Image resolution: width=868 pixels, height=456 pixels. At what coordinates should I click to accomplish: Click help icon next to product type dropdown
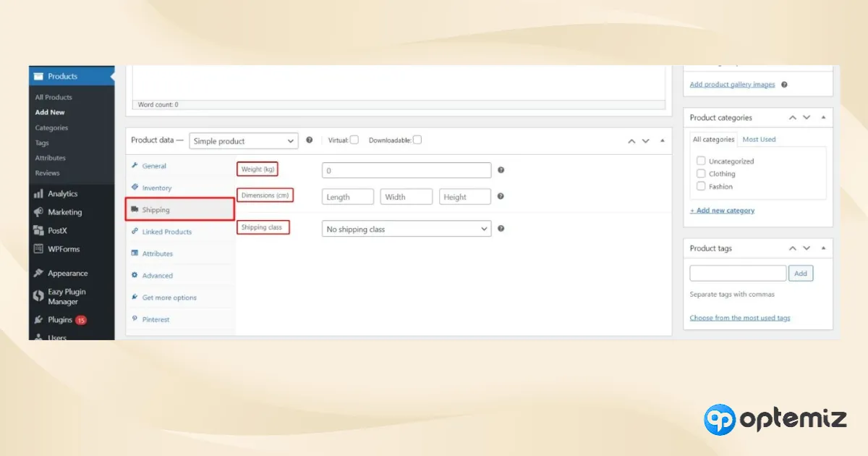point(310,140)
